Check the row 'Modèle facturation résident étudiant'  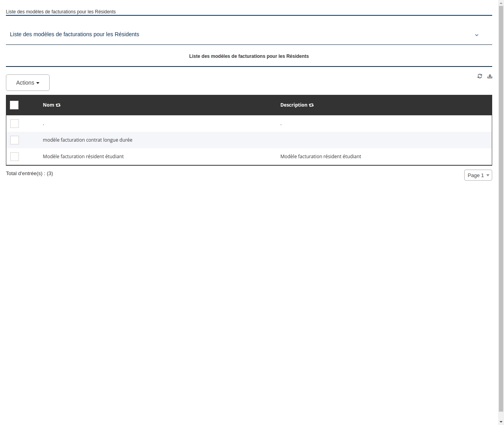pos(15,157)
